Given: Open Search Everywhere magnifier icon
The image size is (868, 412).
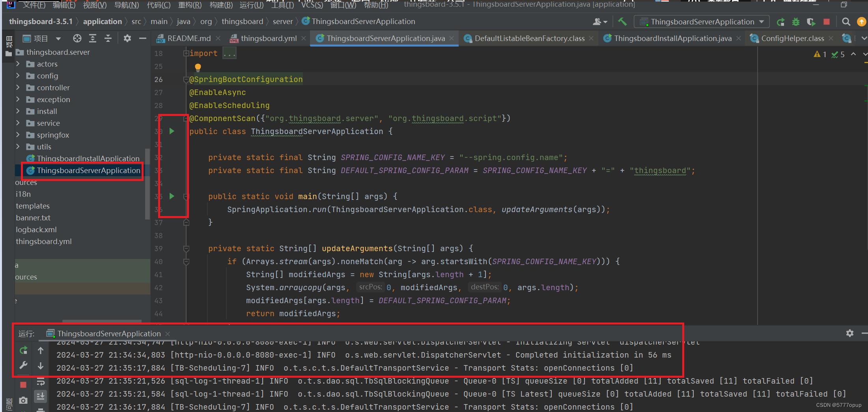Looking at the screenshot, I should pos(846,22).
